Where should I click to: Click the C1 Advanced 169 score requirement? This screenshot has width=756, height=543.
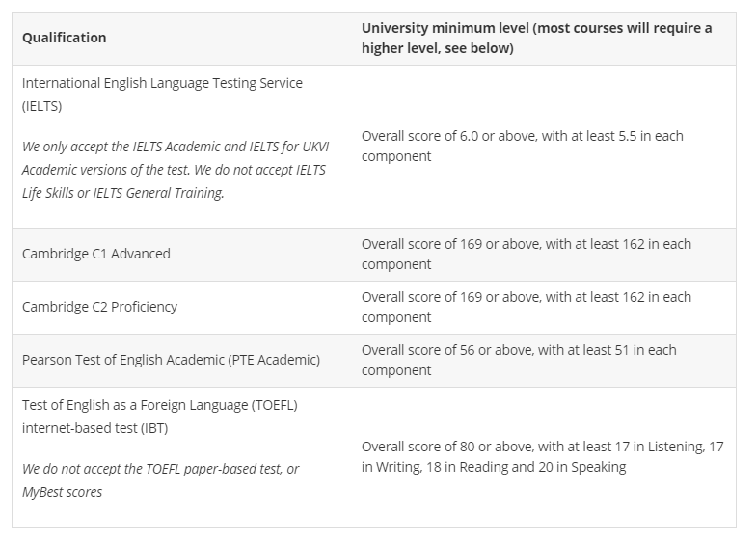click(x=526, y=255)
